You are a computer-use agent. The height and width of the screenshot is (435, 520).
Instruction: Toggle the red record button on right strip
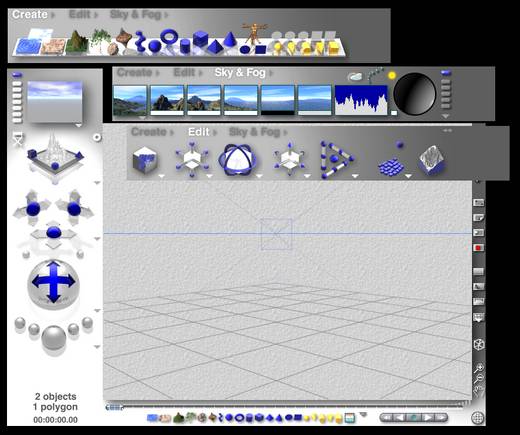point(478,248)
